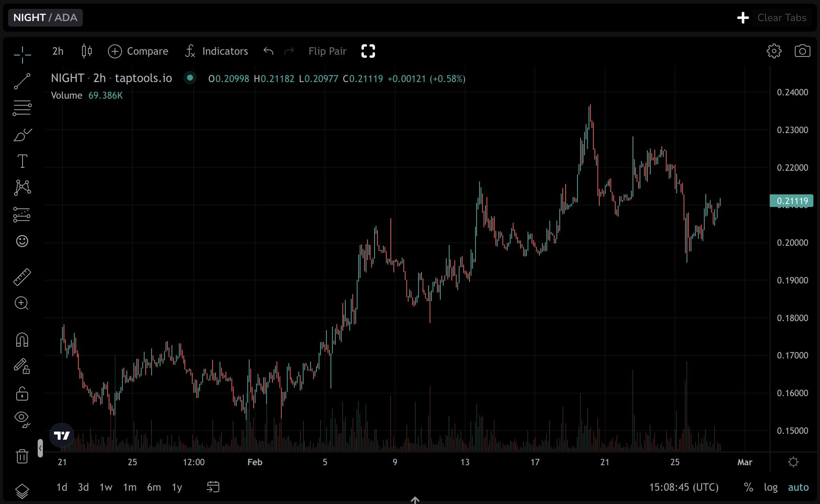
Task: Open the 2h interval dropdown
Action: tap(58, 51)
